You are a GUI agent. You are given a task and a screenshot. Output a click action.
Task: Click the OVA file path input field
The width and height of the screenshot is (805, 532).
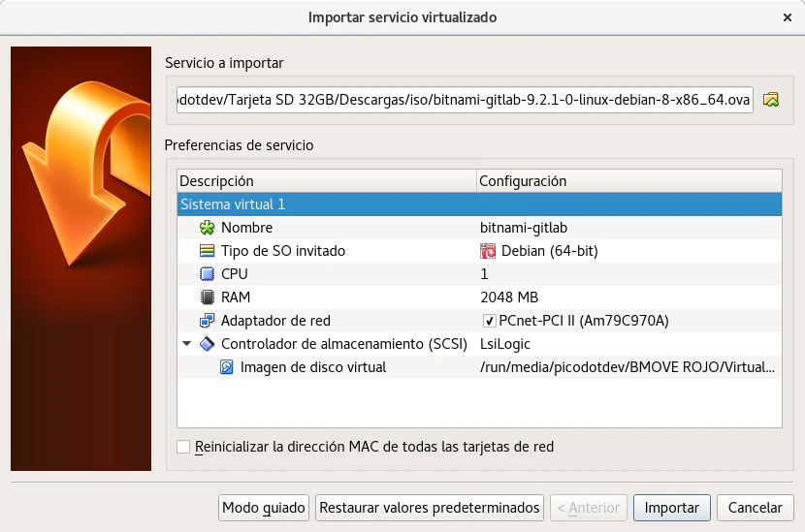(x=465, y=100)
